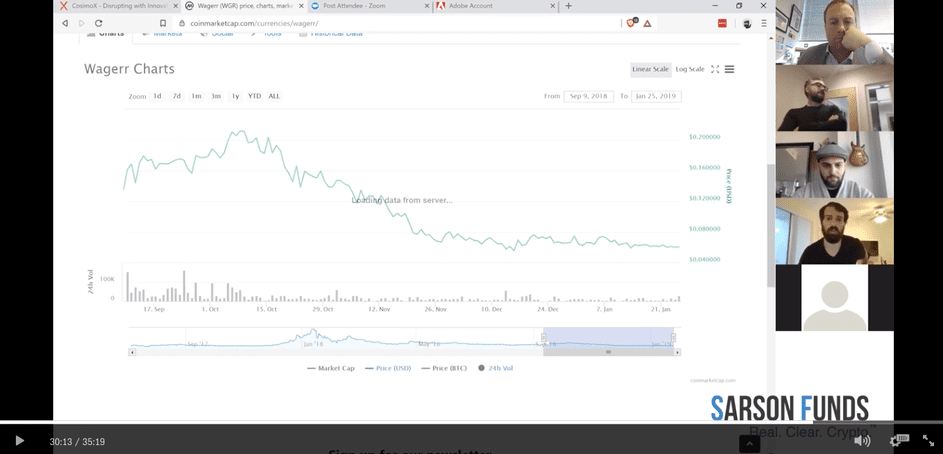This screenshot has height=454, width=943.
Task: Click the navigator scrollbar thumb
Action: point(609,352)
